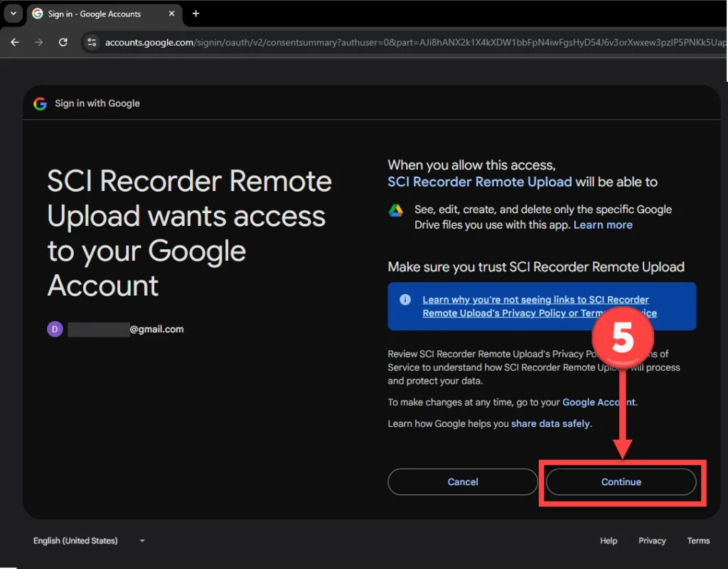Open the tab search dropdown arrow
The width and height of the screenshot is (728, 569).
click(14, 13)
